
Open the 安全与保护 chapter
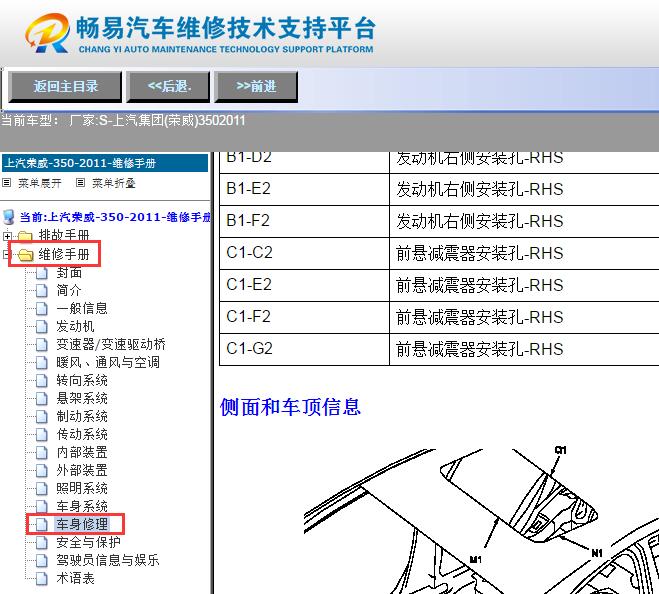88,543
